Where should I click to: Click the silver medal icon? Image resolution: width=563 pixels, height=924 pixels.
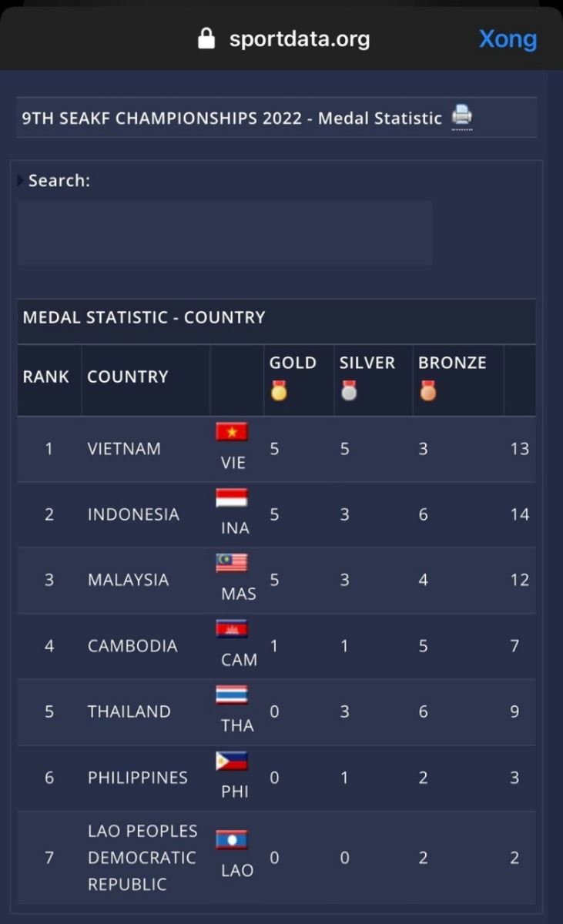tap(349, 391)
